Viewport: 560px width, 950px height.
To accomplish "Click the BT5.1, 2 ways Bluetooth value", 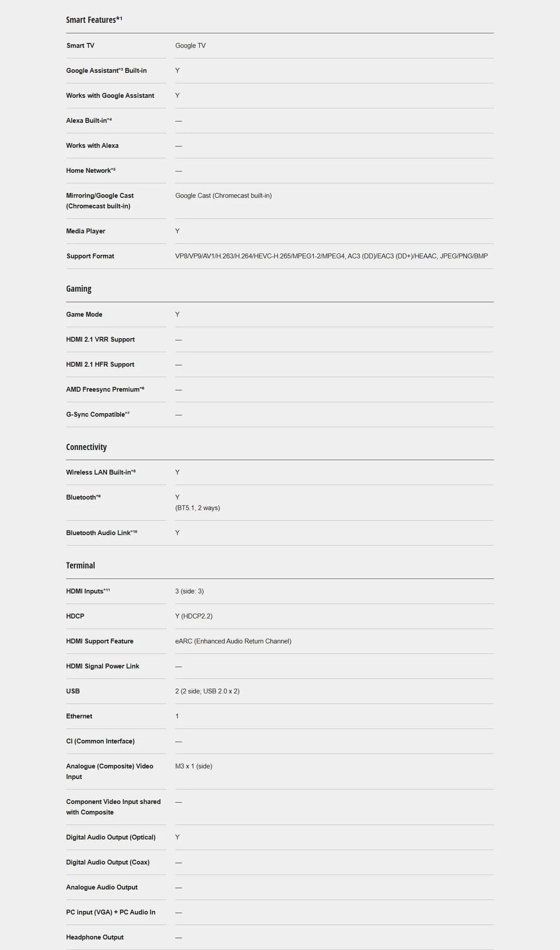I will 198,508.
